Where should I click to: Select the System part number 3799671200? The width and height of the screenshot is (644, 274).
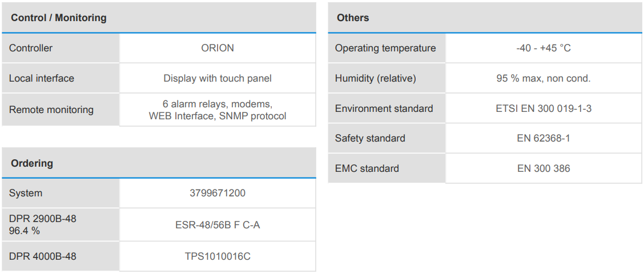[x=218, y=193]
